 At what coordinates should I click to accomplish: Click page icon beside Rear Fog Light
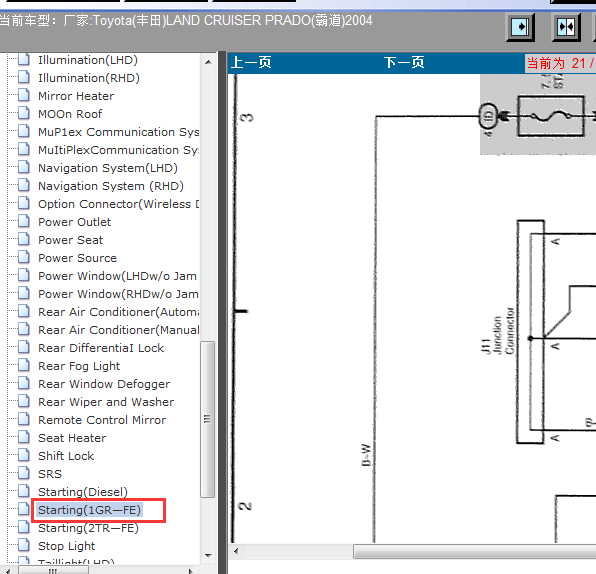pyautogui.click(x=24, y=365)
